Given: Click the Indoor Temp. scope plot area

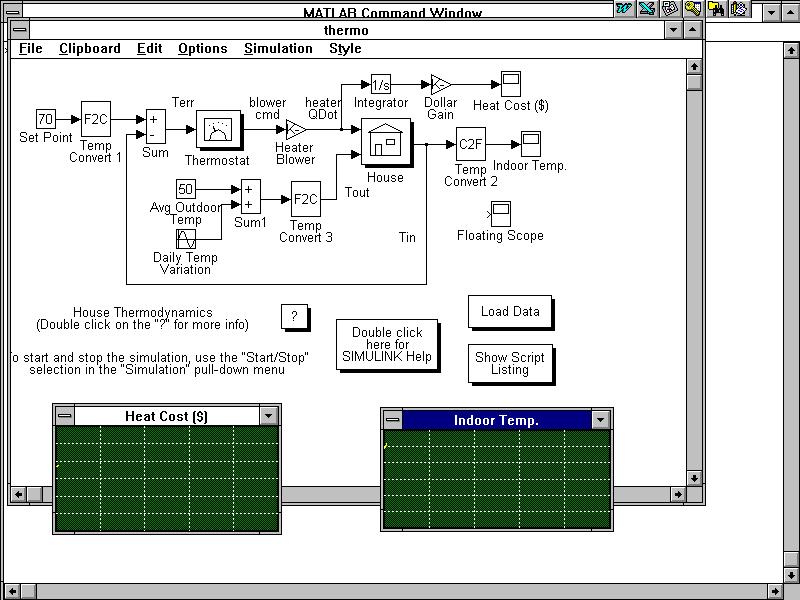Looking at the screenshot, I should (x=497, y=479).
